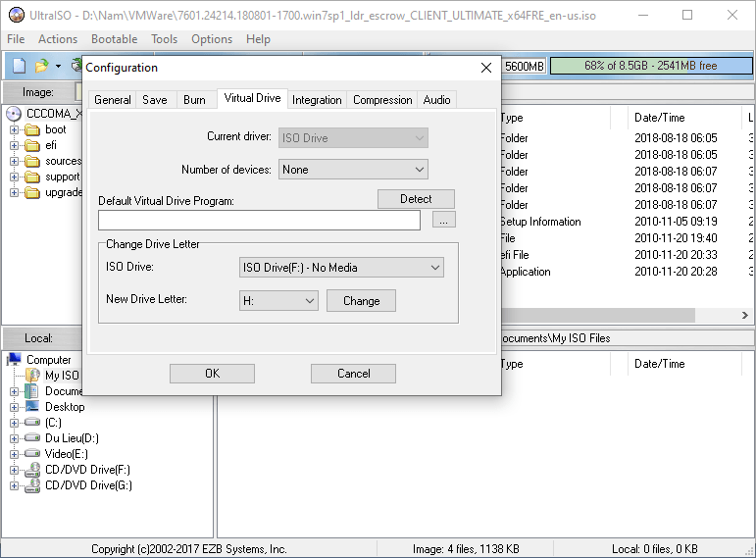This screenshot has width=756, height=558.
Task: Expand the upgrade folder node
Action: [14, 192]
